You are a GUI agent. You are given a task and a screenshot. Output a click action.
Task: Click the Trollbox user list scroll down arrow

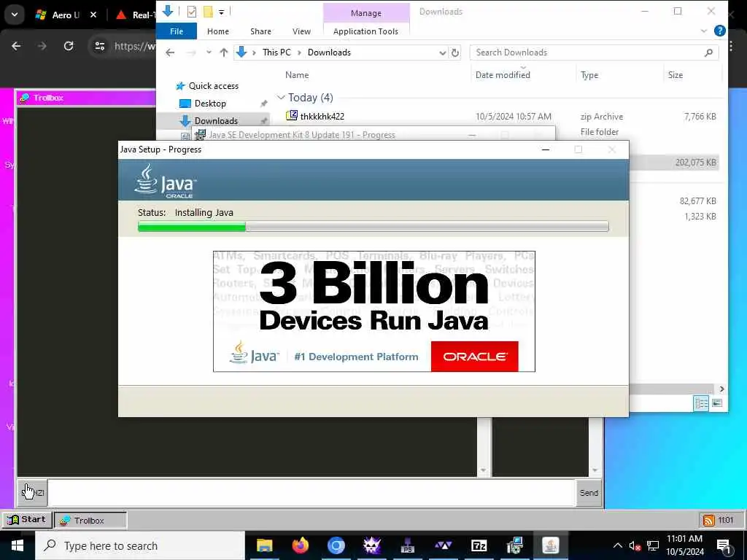click(595, 470)
